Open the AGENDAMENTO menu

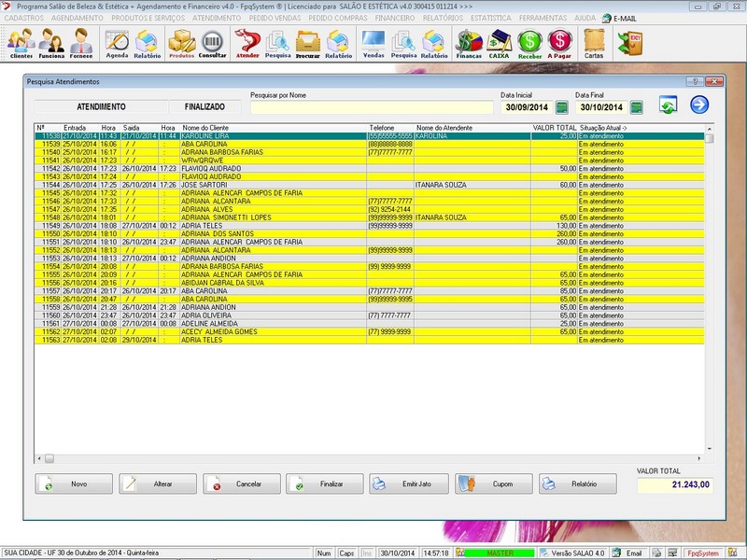(x=78, y=18)
